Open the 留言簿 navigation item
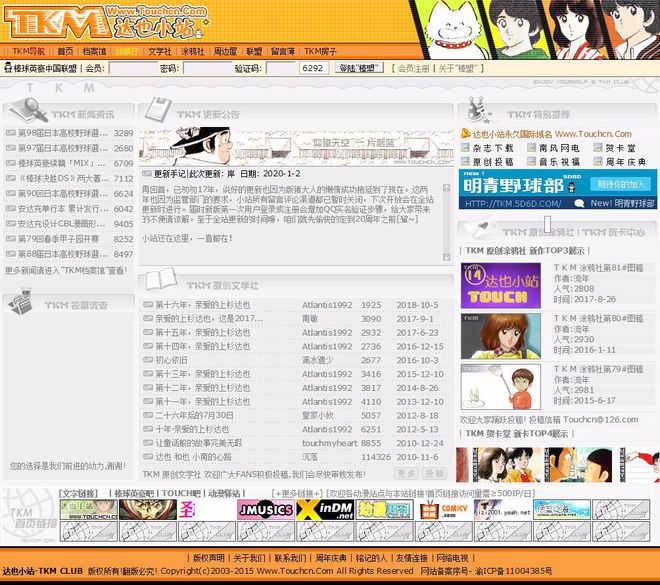Screen dimensions: 660x585 [282, 51]
